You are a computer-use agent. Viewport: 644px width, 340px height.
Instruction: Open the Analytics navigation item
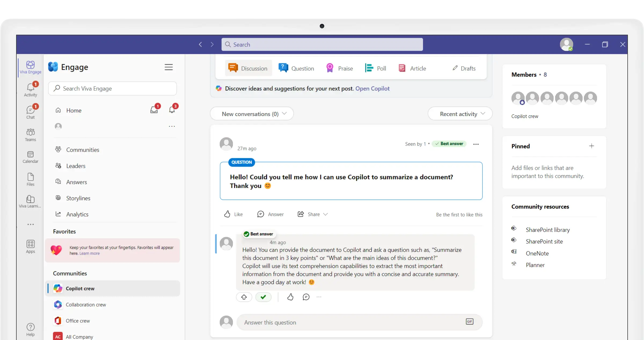coord(72,214)
